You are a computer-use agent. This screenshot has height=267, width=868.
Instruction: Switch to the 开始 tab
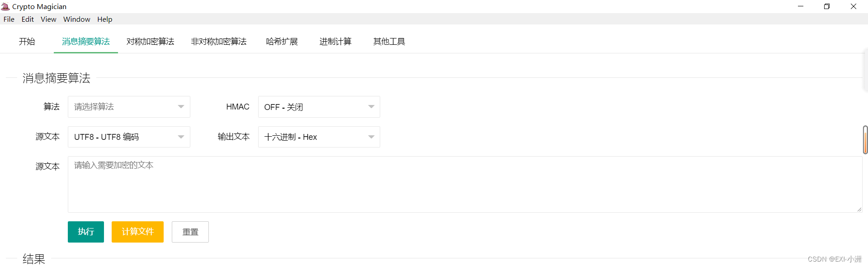tap(27, 42)
